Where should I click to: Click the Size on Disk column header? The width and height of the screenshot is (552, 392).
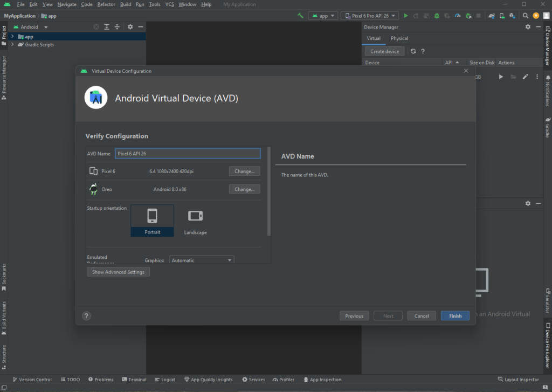point(481,63)
